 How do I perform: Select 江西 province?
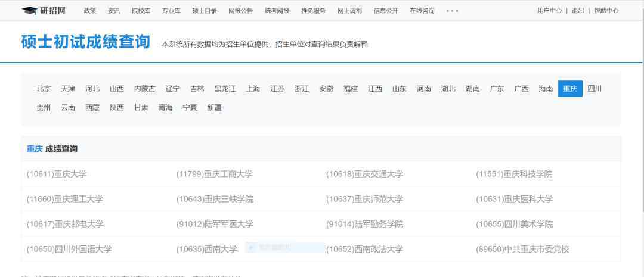point(375,89)
